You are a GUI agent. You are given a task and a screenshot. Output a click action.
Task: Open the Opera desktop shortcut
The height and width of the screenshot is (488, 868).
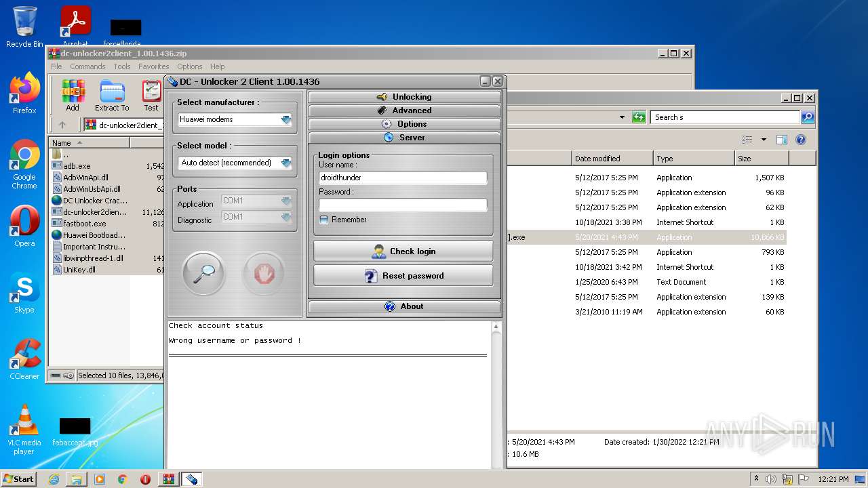pyautogui.click(x=24, y=226)
